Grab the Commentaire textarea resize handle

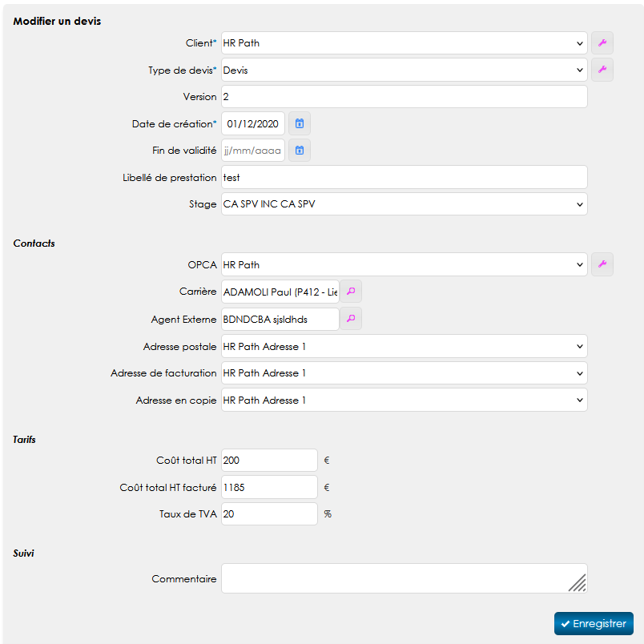point(578,583)
